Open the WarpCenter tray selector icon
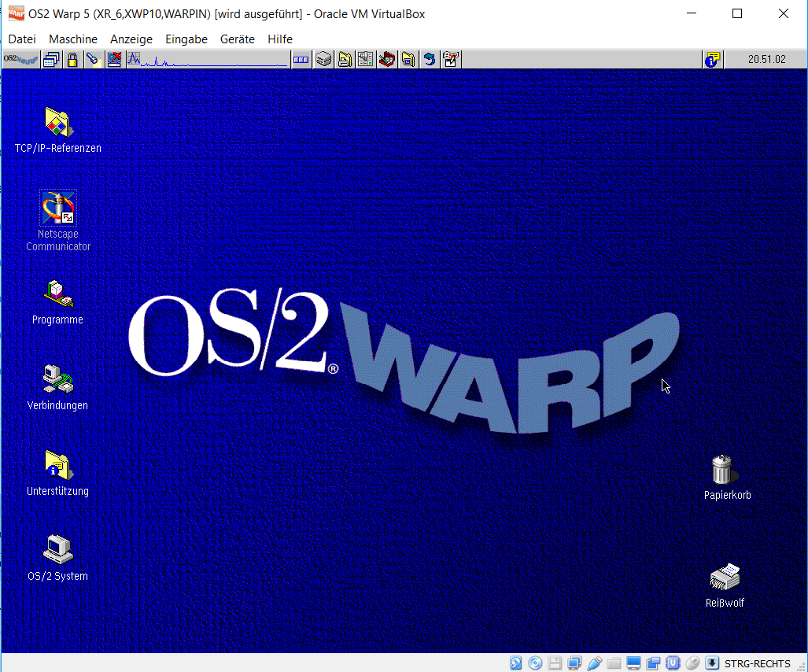Image resolution: width=808 pixels, height=672 pixels. point(301,60)
